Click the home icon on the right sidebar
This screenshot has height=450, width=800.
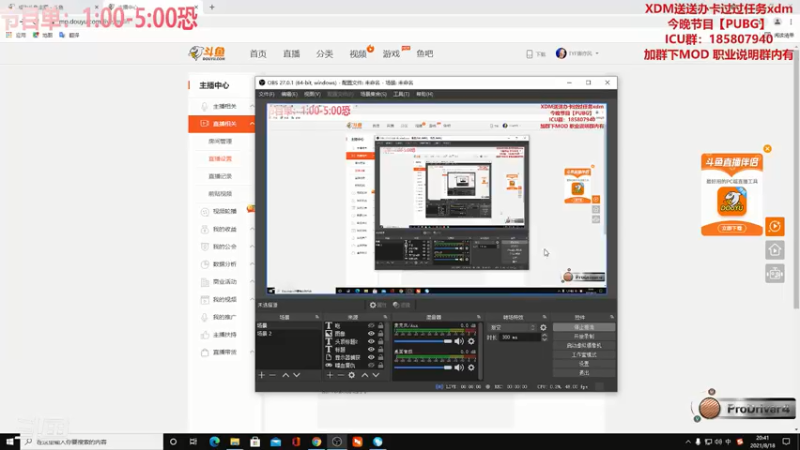click(774, 250)
